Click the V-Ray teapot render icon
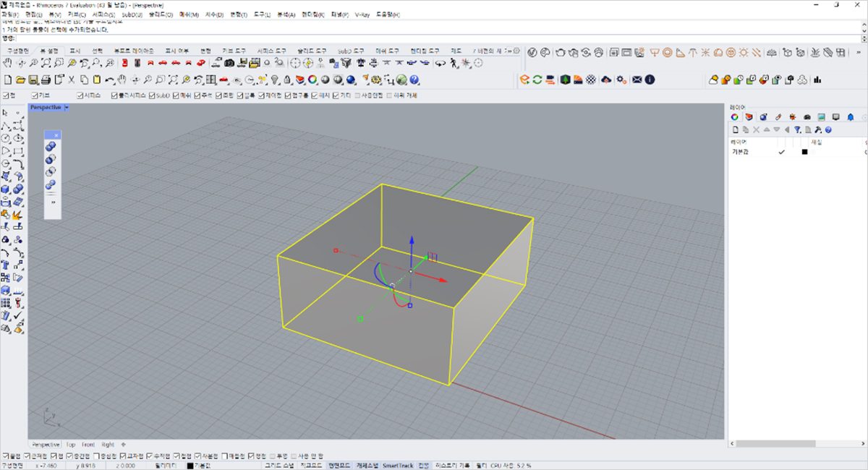This screenshot has height=470, width=868. tap(561, 53)
